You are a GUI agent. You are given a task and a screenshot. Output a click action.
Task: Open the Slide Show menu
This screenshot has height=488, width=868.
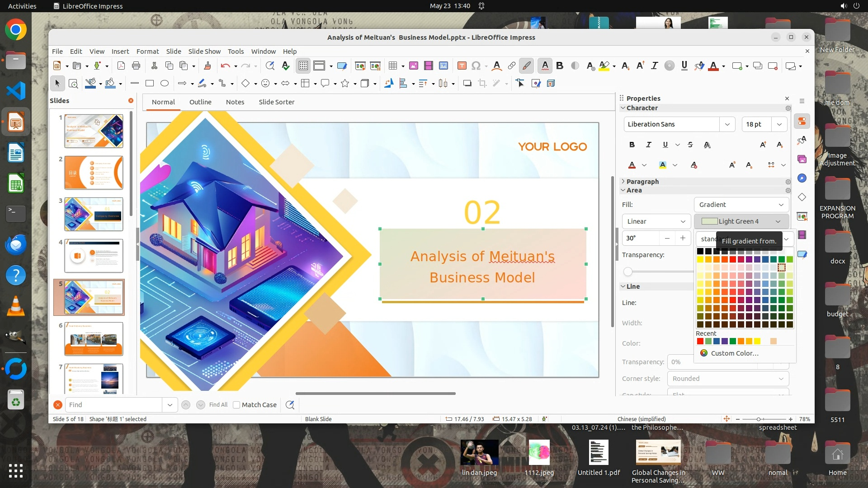coord(204,52)
